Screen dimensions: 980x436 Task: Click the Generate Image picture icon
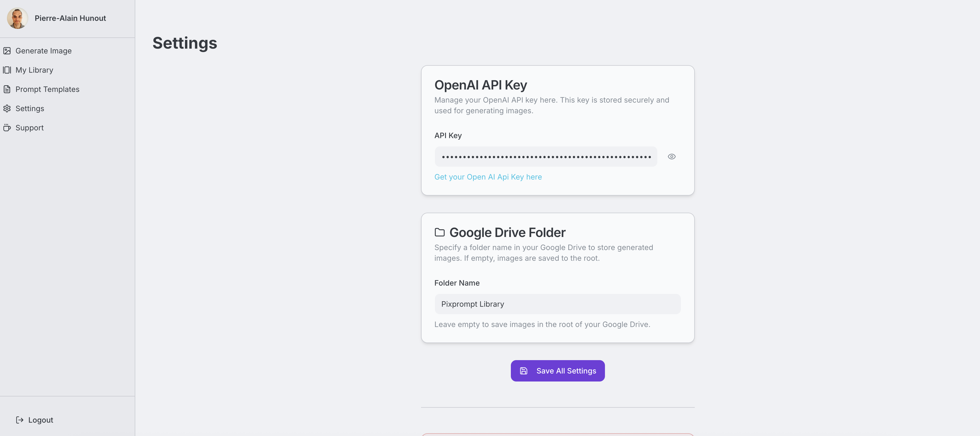[x=7, y=50]
